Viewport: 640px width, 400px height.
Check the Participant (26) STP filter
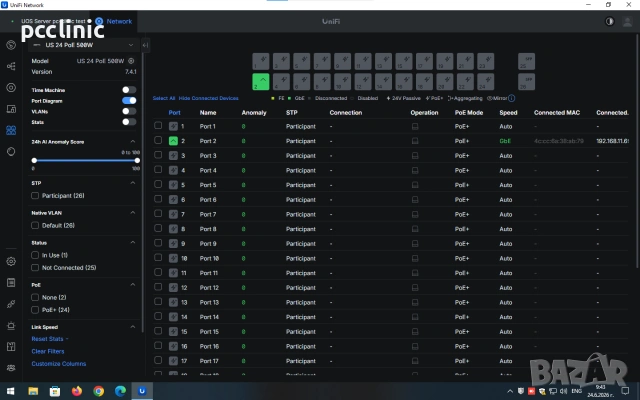(35, 196)
